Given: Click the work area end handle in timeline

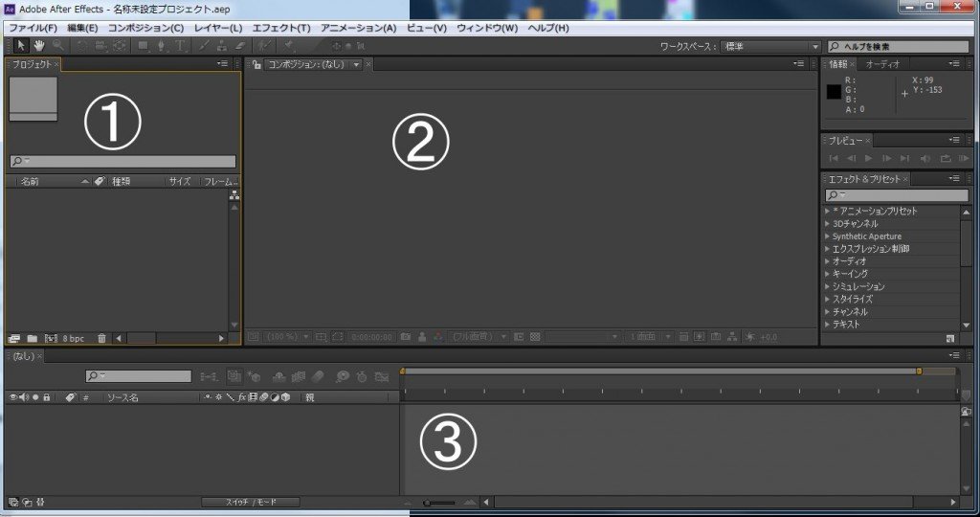Looking at the screenshot, I should (919, 371).
